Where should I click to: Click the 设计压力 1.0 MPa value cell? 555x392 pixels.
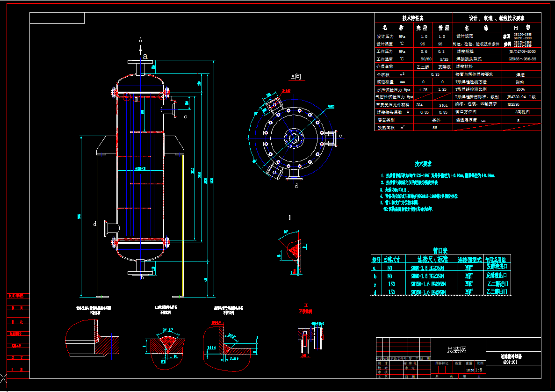[x=424, y=36]
